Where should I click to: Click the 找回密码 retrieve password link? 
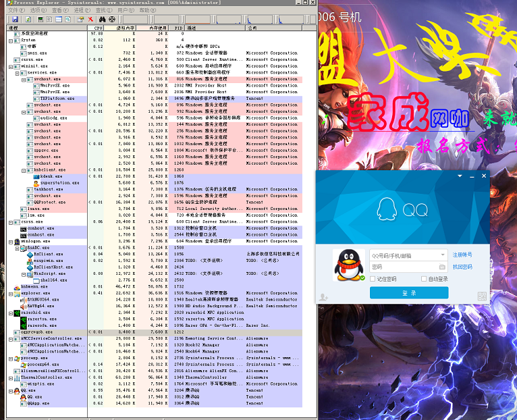pos(462,267)
